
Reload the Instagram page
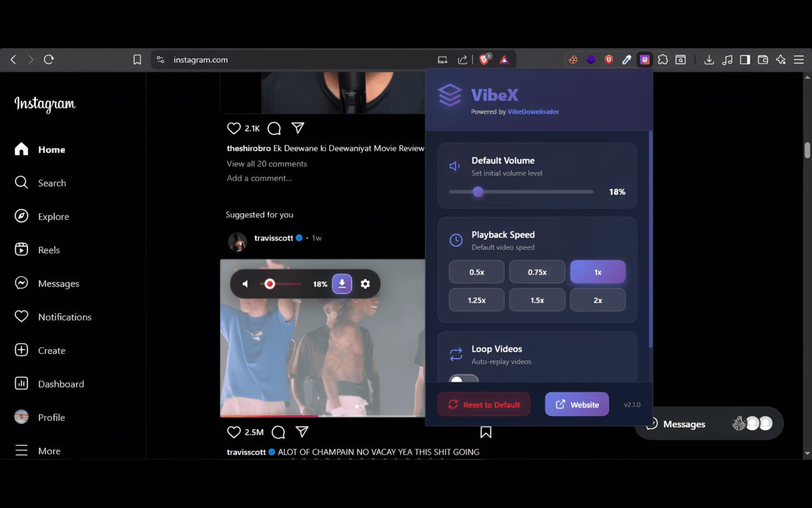coord(49,60)
